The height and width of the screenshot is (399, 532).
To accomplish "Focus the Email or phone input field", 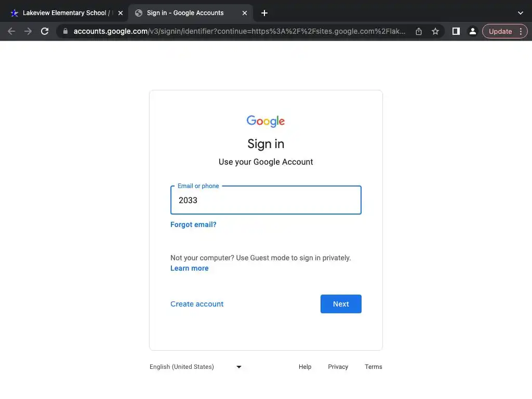I will pyautogui.click(x=265, y=200).
